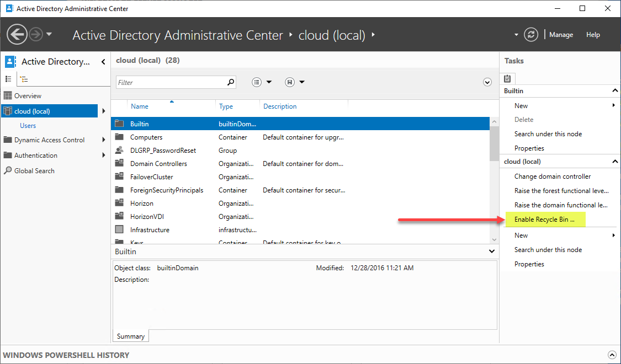
Task: Expand Authentication node arrow
Action: pyautogui.click(x=104, y=155)
